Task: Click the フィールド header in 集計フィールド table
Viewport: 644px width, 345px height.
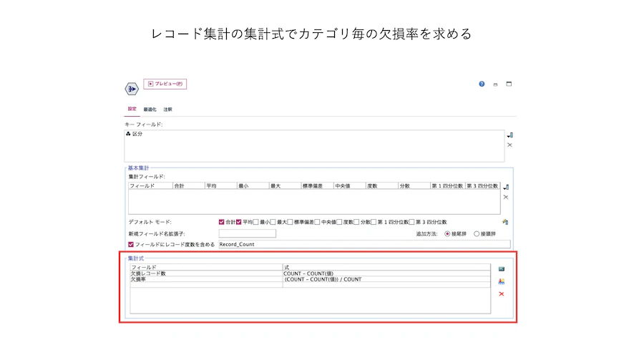Action: [150, 186]
